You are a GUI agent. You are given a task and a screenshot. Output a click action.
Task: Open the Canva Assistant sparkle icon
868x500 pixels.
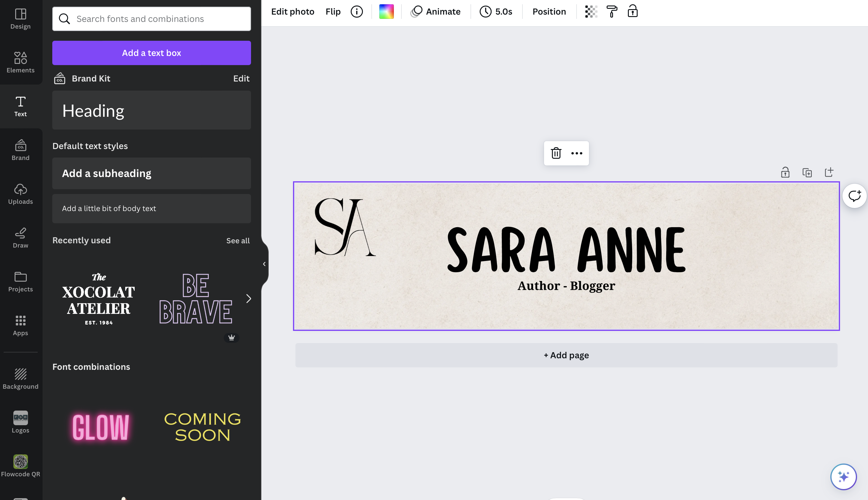(x=844, y=477)
